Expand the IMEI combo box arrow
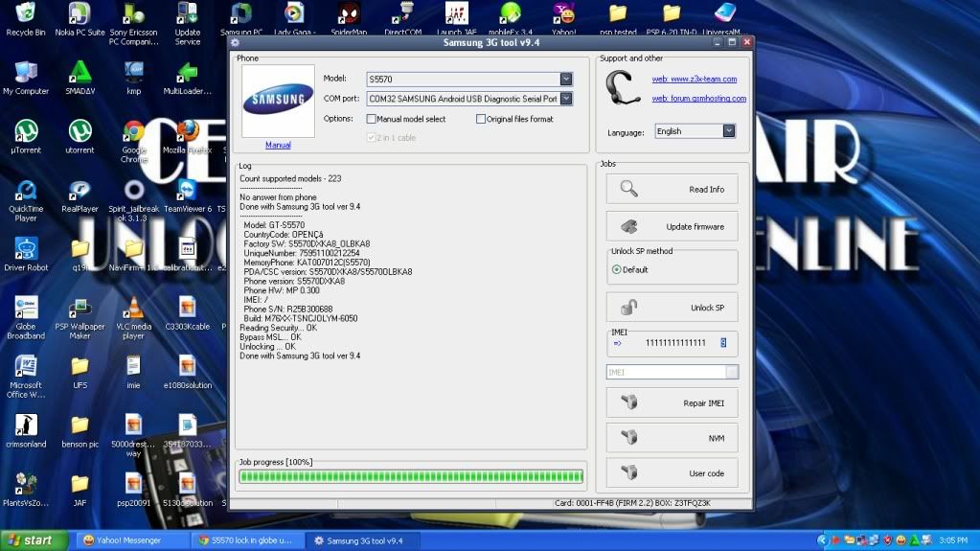This screenshot has width=980, height=551. [732, 372]
